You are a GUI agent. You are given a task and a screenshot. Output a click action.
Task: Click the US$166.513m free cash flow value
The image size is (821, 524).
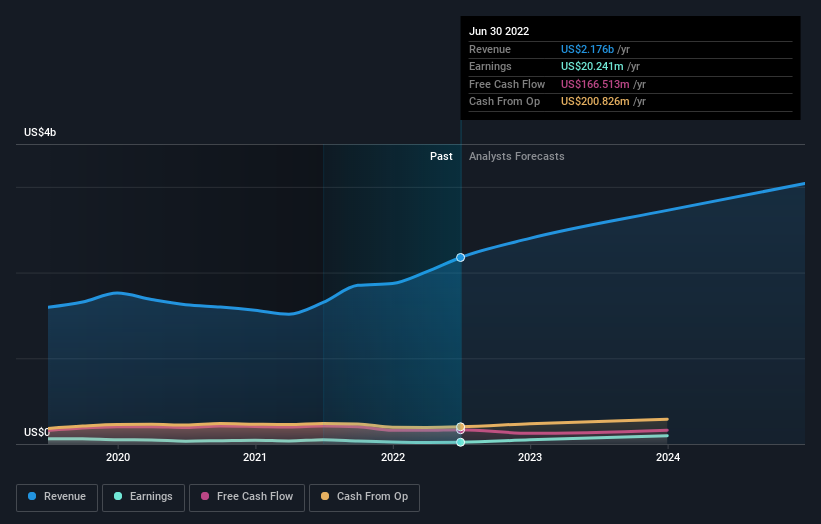click(595, 84)
